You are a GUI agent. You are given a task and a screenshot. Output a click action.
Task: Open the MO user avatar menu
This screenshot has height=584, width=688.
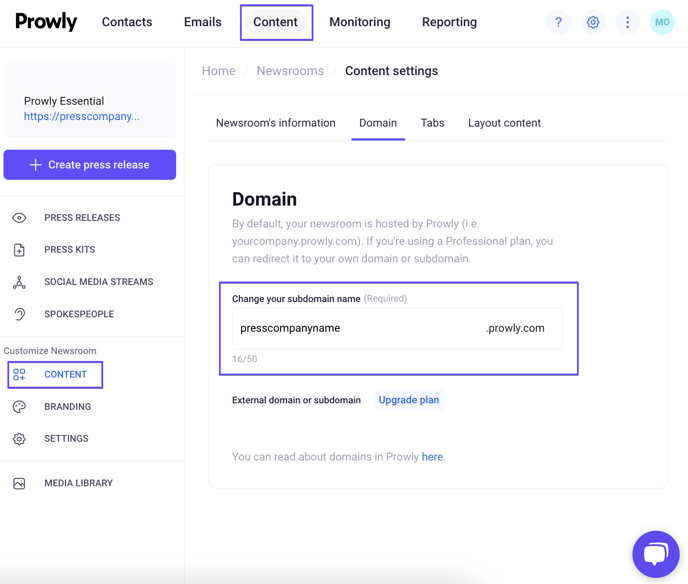point(662,22)
